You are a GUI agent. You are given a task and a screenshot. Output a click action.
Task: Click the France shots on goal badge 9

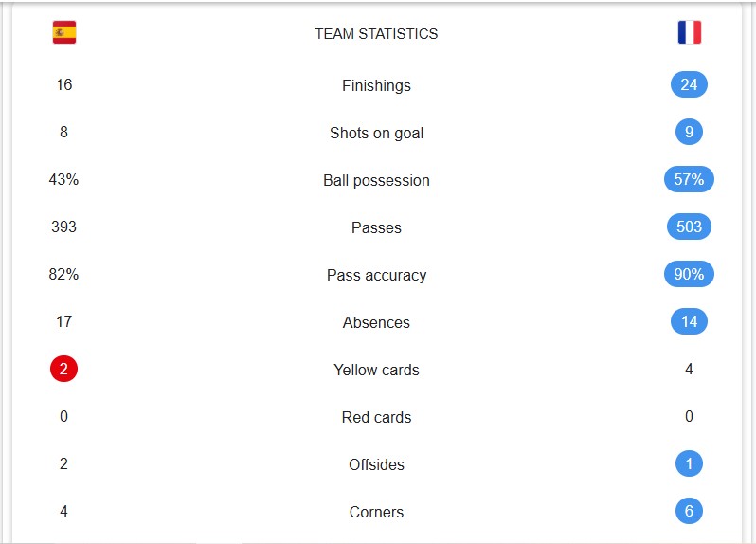tap(689, 133)
